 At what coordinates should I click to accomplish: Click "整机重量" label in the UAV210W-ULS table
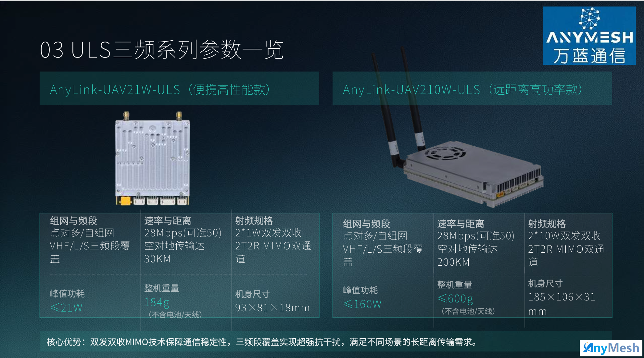coord(454,285)
